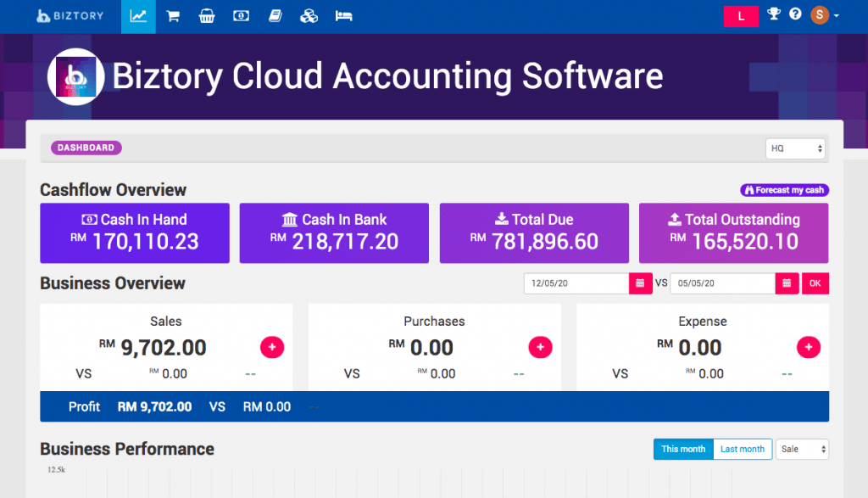
Task: Open the ledger book icon in navbar
Action: [x=275, y=16]
